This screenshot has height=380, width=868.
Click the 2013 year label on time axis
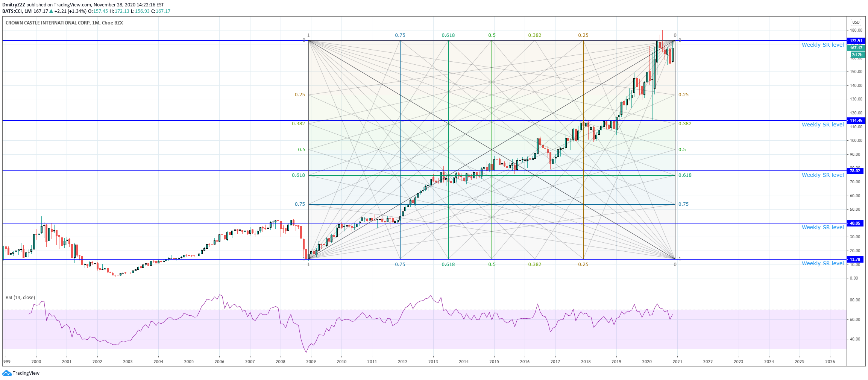point(433,362)
